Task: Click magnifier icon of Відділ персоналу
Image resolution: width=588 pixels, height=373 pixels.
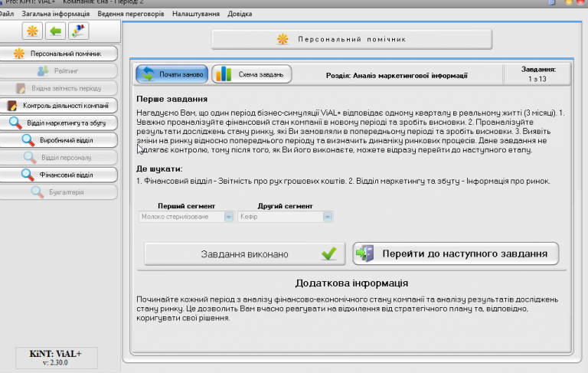Action: [x=30, y=158]
